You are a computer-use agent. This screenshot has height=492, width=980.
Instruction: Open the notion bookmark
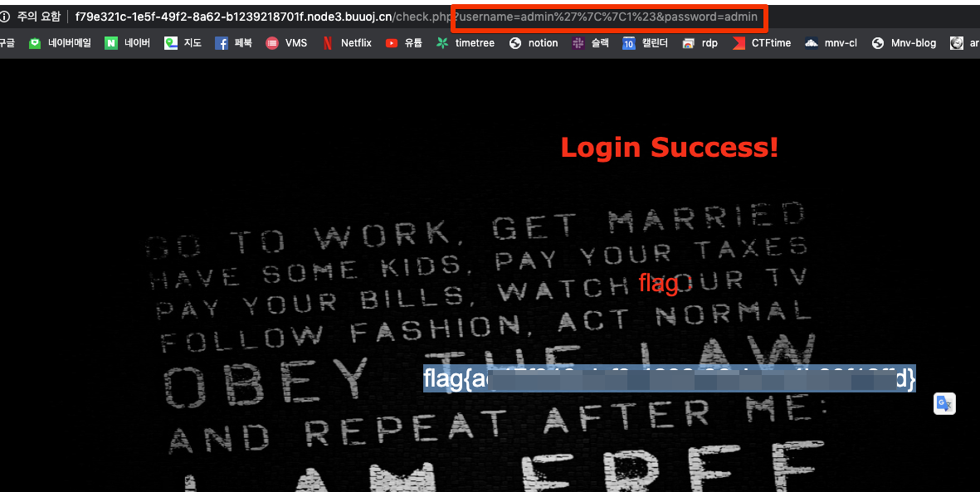534,43
